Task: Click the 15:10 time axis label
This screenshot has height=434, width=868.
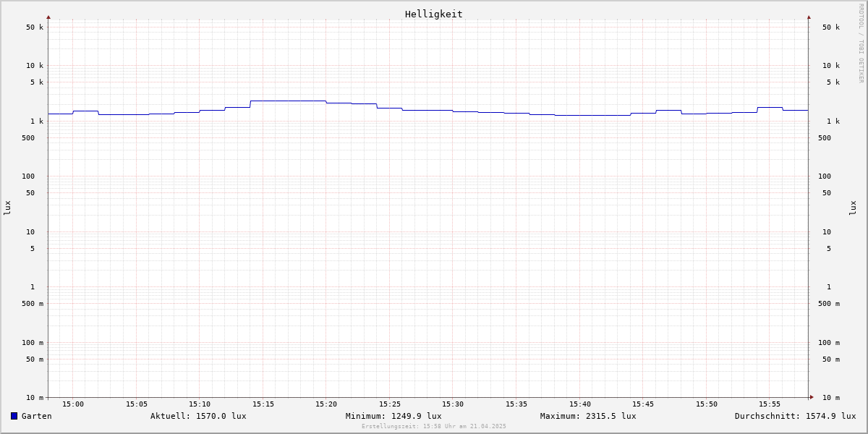Action: click(200, 404)
